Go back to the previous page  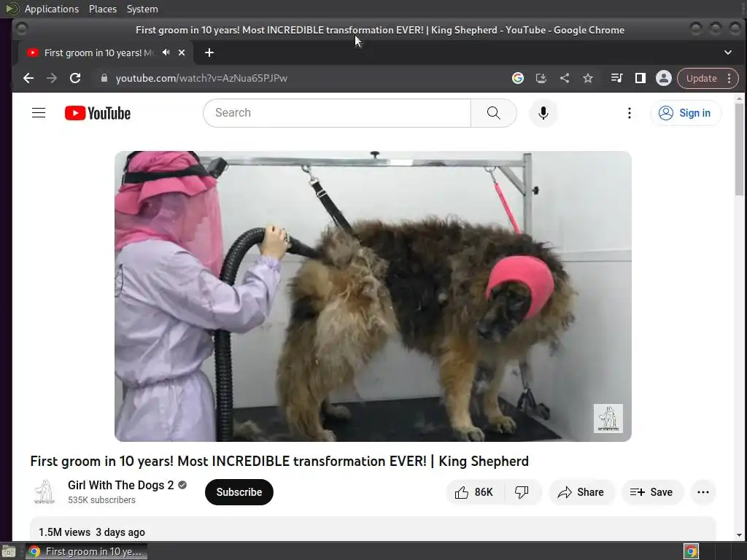pyautogui.click(x=28, y=78)
